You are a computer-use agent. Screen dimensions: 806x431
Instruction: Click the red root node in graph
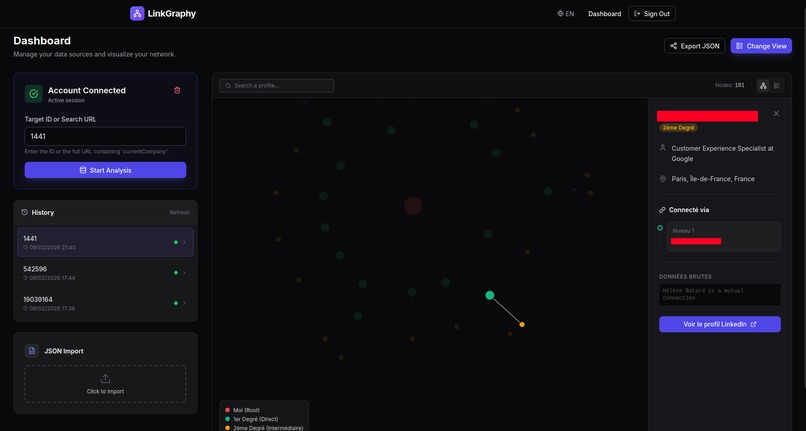413,206
